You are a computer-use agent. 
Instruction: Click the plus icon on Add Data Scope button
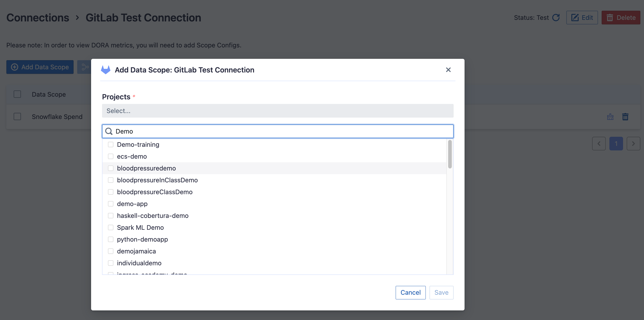click(x=15, y=67)
